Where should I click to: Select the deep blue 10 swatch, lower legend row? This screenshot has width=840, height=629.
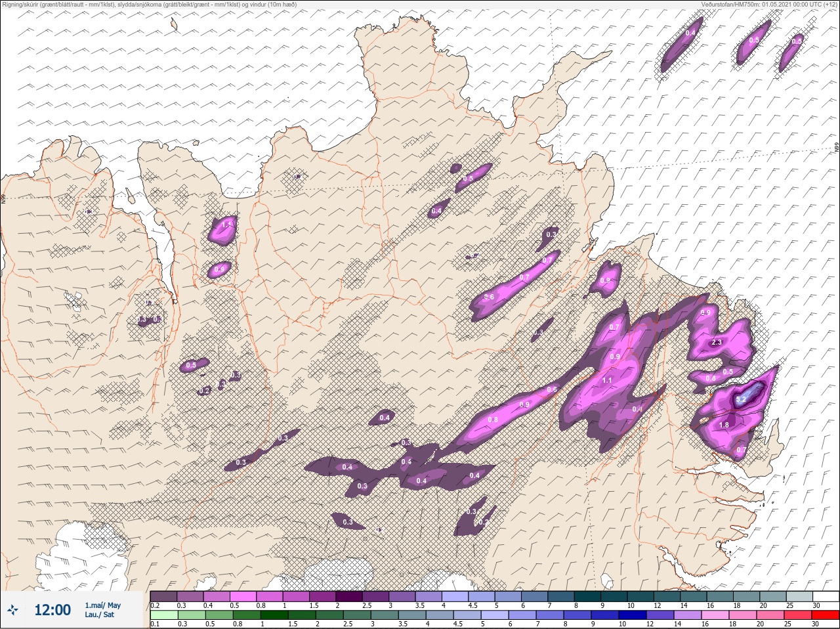pyautogui.click(x=633, y=615)
